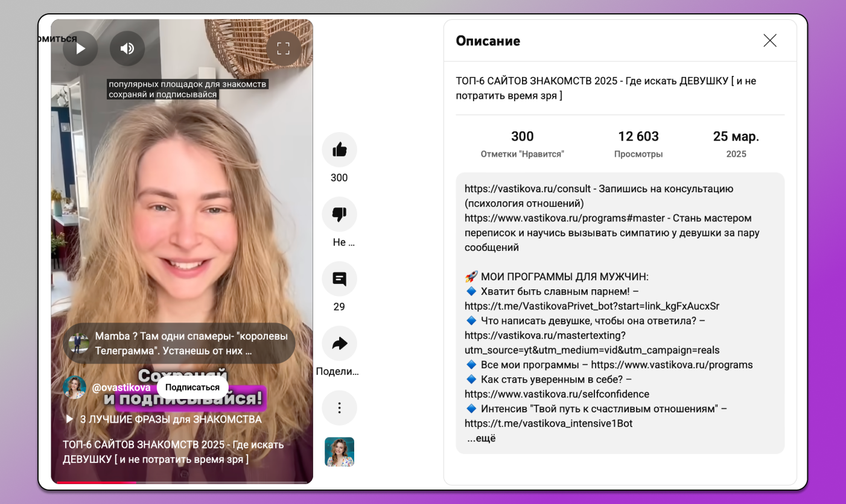Expand the description with ...ещё

[481, 438]
